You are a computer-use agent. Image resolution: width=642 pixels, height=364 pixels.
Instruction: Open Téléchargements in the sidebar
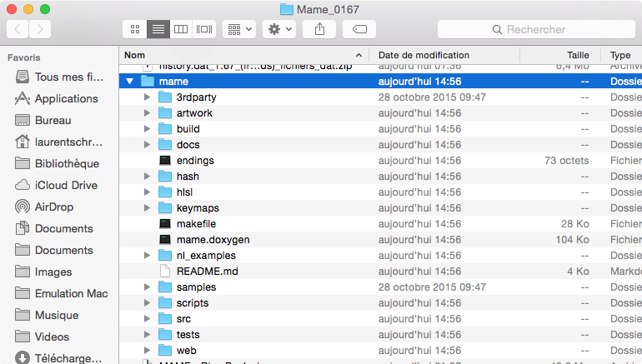coord(59,358)
